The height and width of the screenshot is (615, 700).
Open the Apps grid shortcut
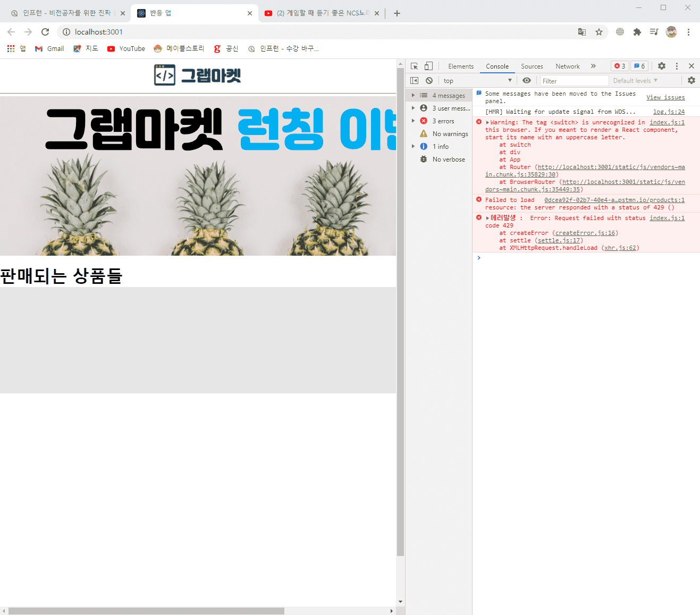[x=11, y=48]
